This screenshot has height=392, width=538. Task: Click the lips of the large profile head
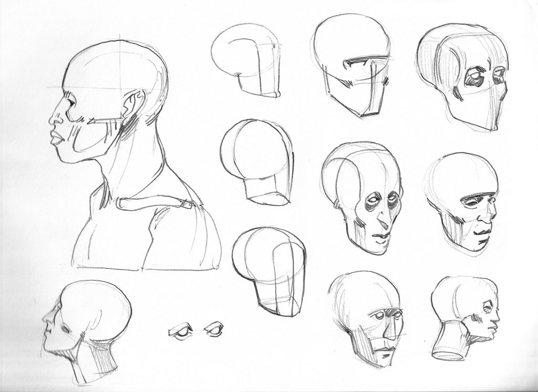[57, 138]
